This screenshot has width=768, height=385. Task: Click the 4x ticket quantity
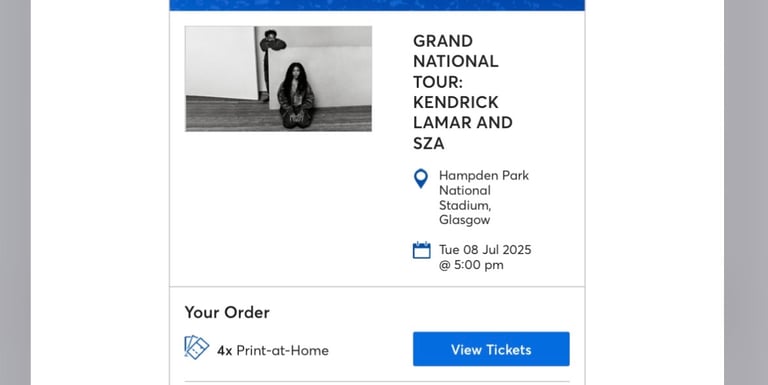coord(225,351)
